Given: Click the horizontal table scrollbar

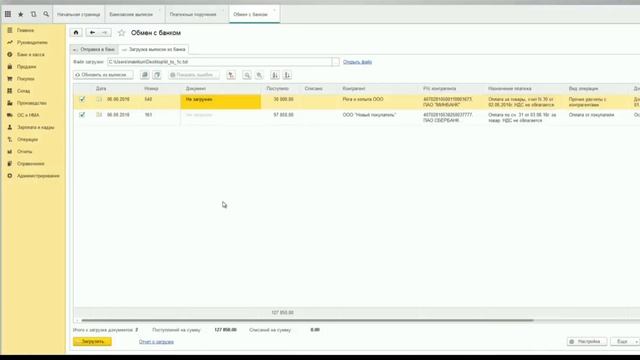Looking at the screenshot, I should pyautogui.click(x=307, y=320).
